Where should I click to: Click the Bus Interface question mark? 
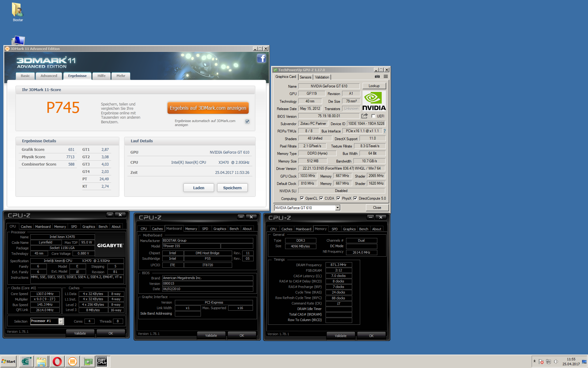coord(385,131)
